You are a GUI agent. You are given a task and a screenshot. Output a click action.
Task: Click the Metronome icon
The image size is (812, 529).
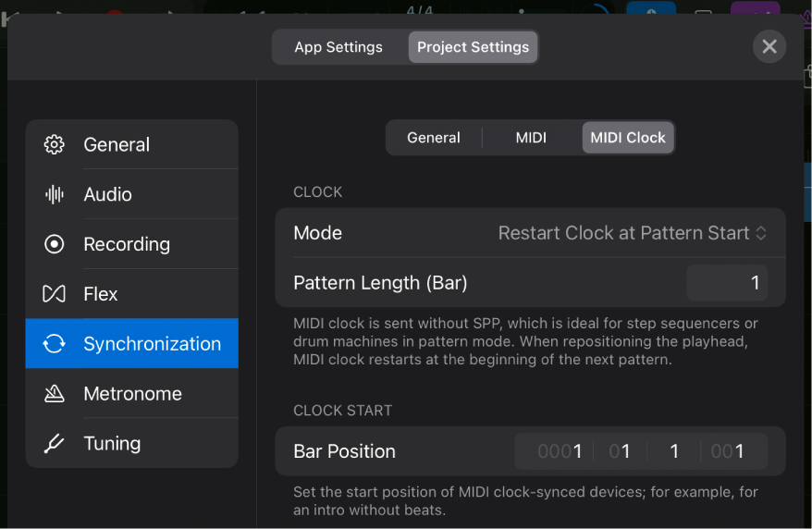(54, 393)
